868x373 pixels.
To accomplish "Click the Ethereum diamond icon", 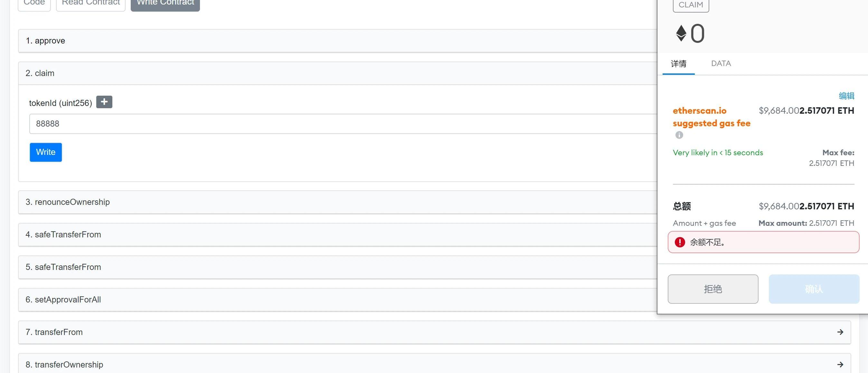I will pos(681,33).
